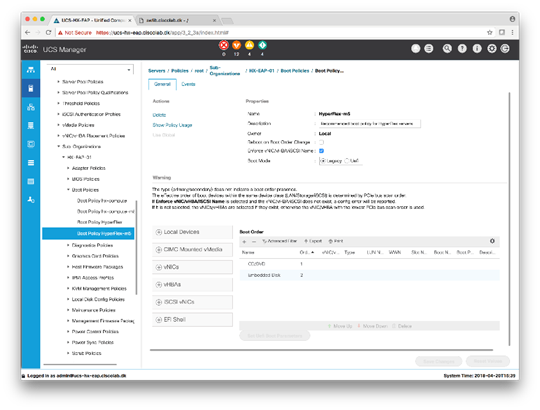Click Export in Boot Order toolbar
This screenshot has height=410, width=540.
pos(313,241)
